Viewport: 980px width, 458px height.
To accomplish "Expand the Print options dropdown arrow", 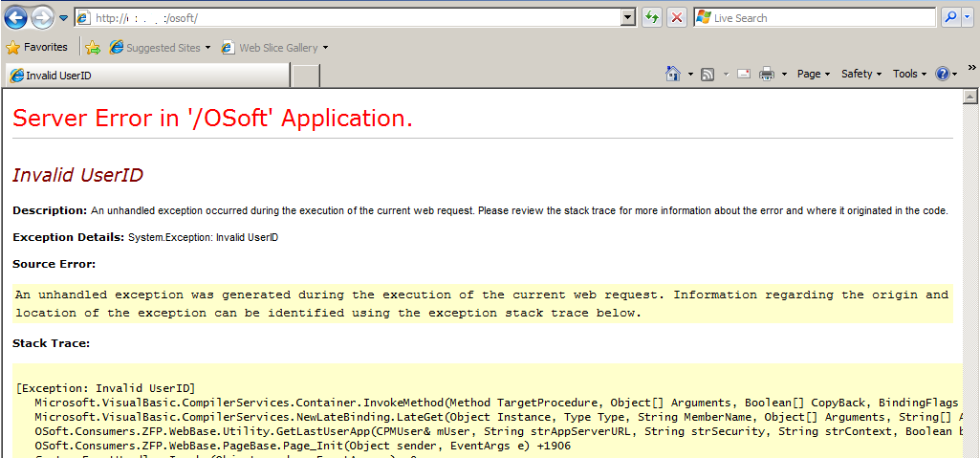I will point(784,75).
